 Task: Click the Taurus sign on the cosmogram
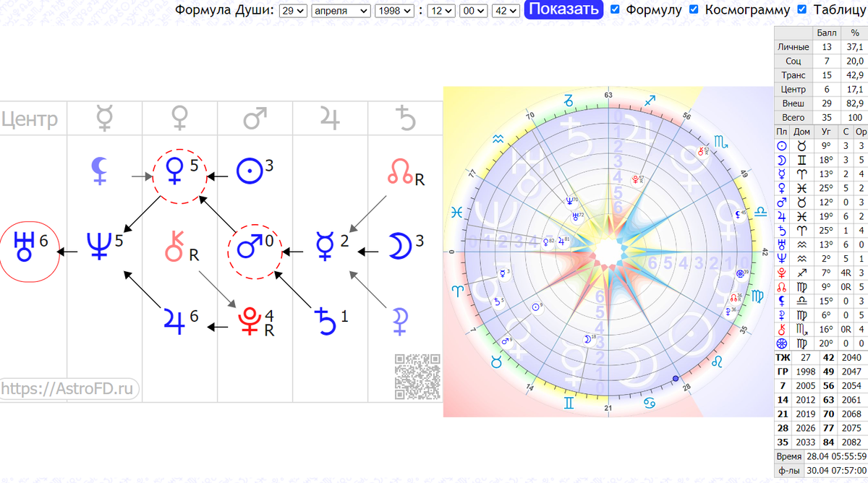497,361
